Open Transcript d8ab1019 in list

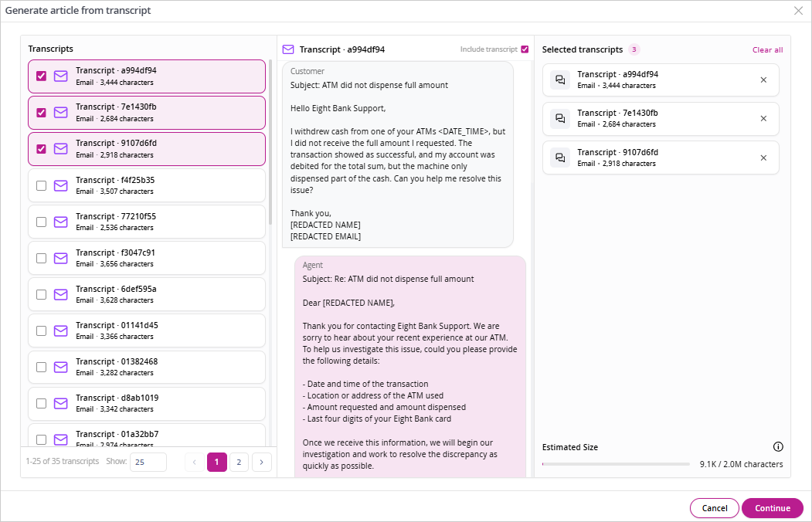click(147, 402)
